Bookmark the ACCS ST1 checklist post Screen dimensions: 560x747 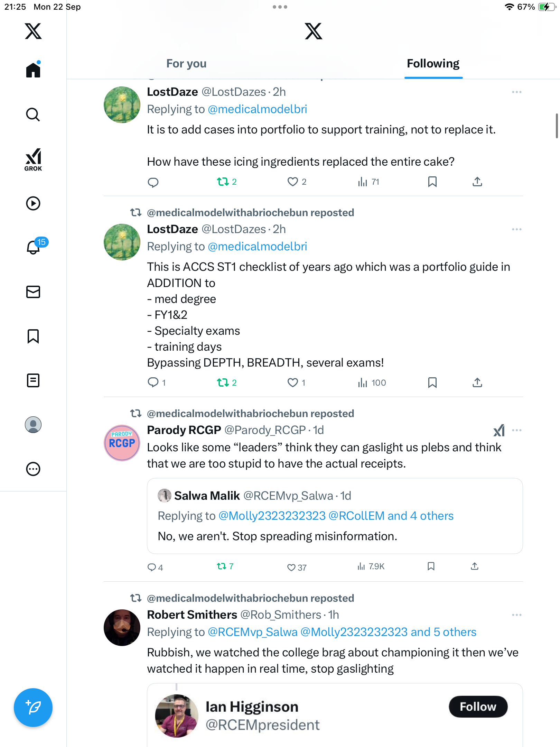pyautogui.click(x=432, y=382)
